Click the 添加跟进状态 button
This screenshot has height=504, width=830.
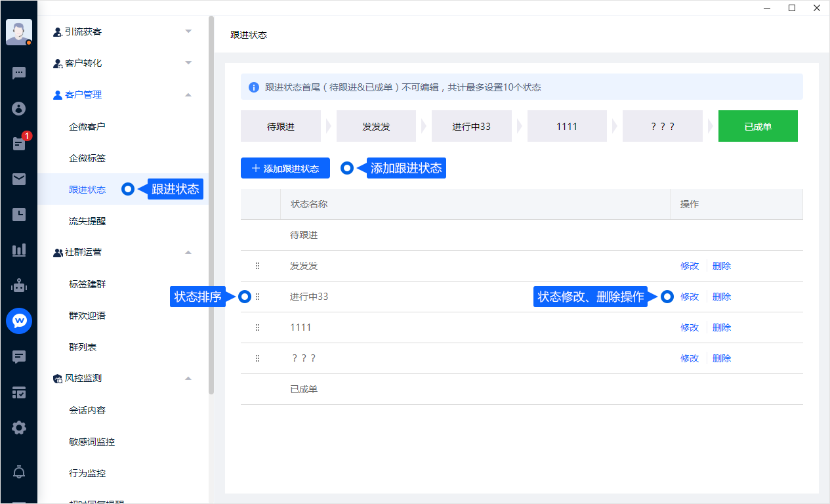[285, 168]
